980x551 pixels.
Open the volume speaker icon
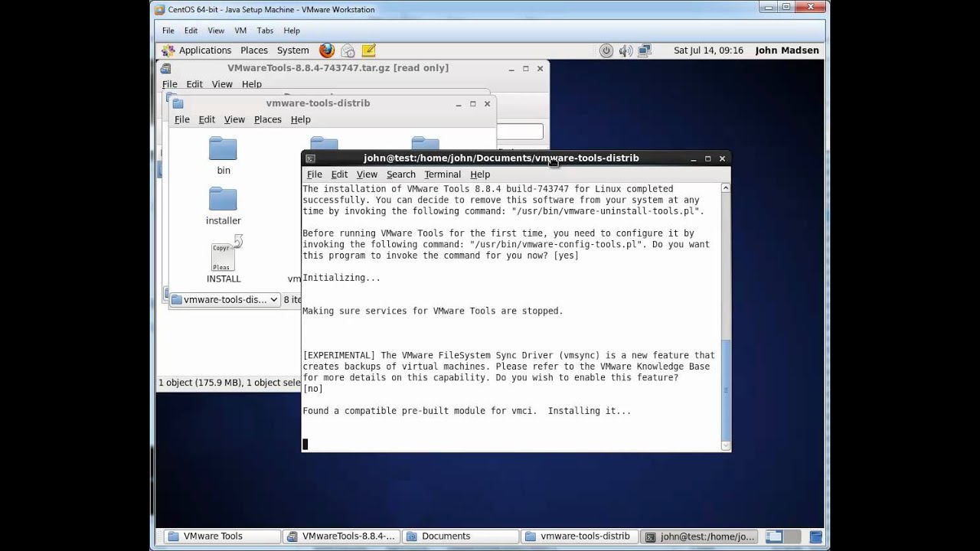pyautogui.click(x=626, y=51)
